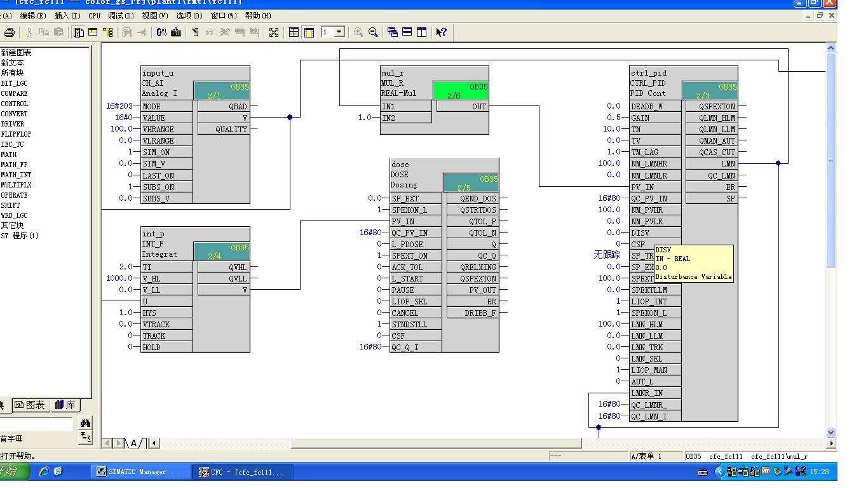
Task: Toggle the Overview grid toolbar button
Action: coord(294,32)
